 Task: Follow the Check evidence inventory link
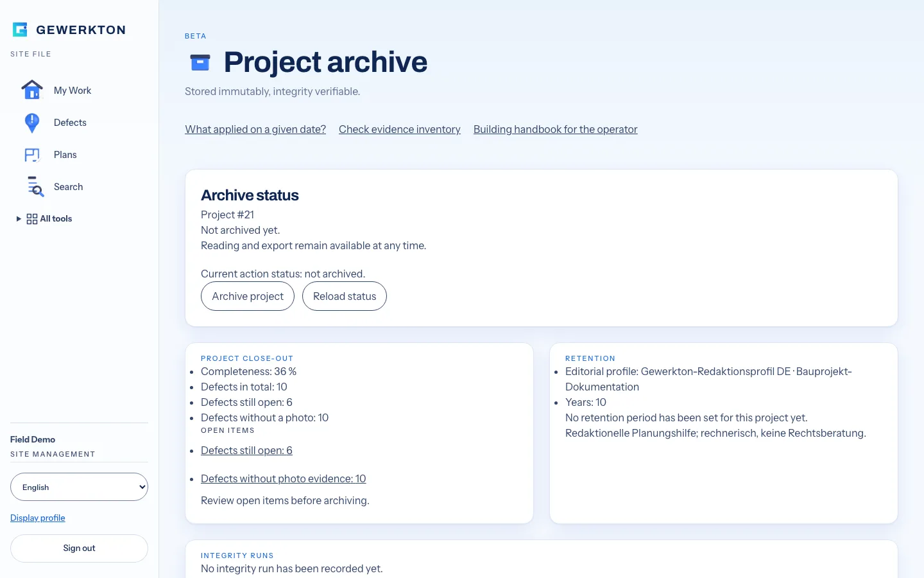point(400,129)
